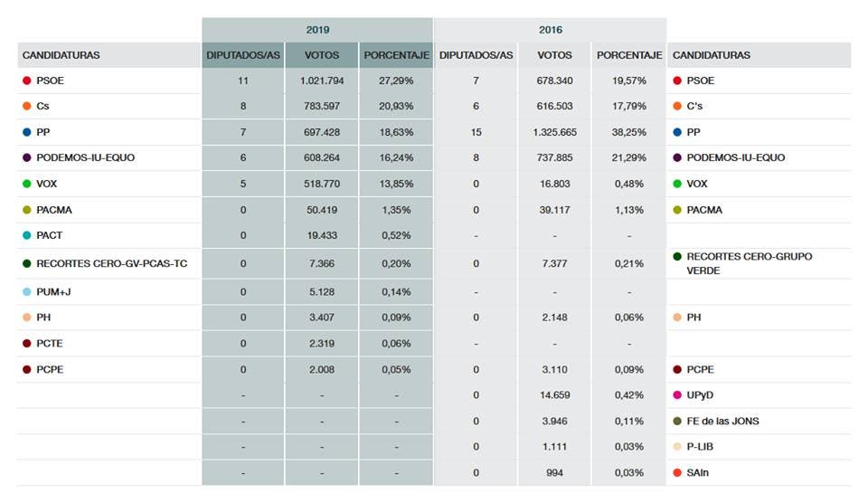Click the green VOX dot in 2016 list
This screenshot has height=503, width=868.
677,184
